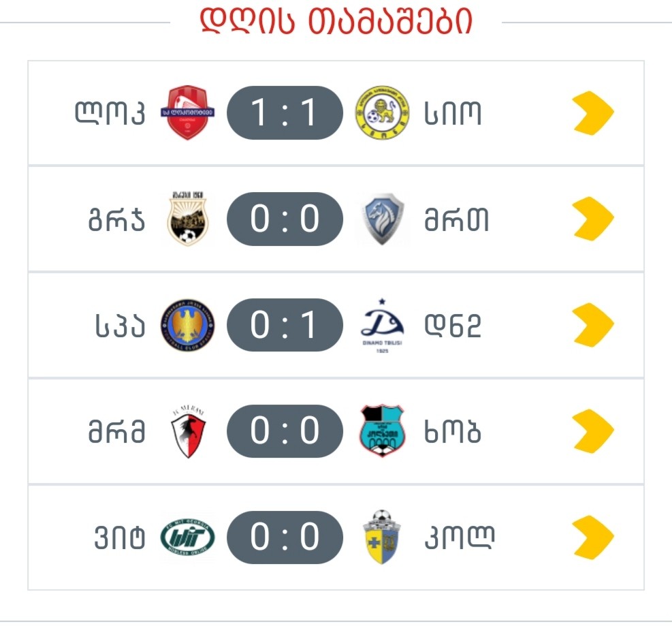Click the teal Kolkheti Khobi crest
The width and height of the screenshot is (672, 626).
pyautogui.click(x=382, y=431)
